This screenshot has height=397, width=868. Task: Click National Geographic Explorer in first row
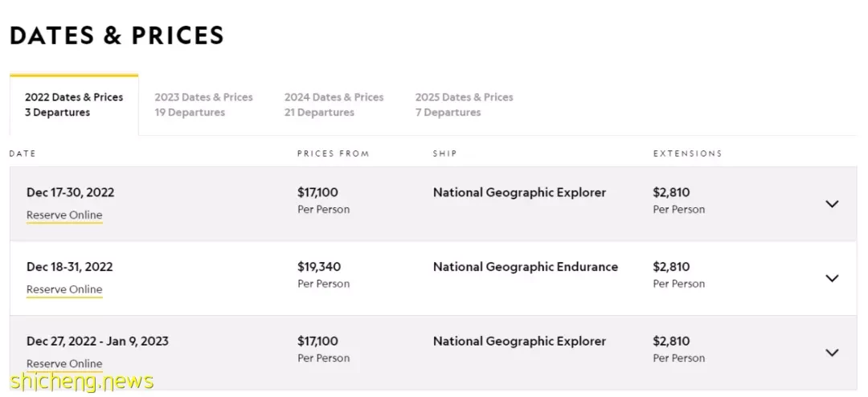[519, 193]
